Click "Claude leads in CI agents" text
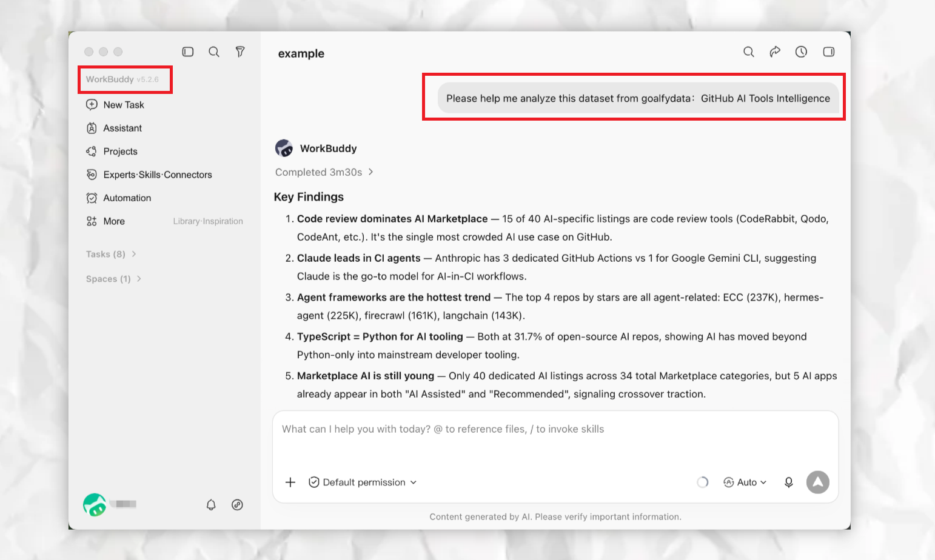 (359, 258)
